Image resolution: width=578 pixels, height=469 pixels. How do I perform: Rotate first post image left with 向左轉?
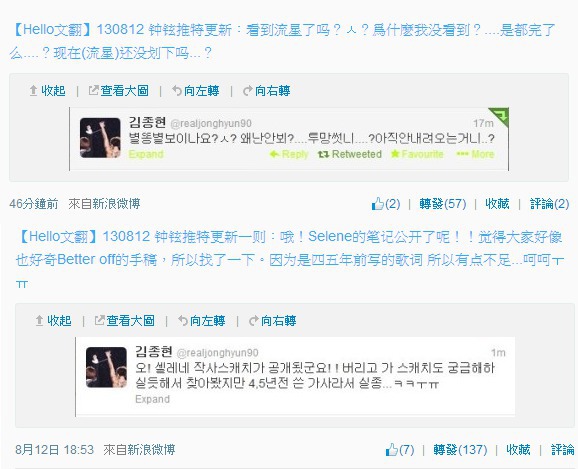click(x=196, y=91)
